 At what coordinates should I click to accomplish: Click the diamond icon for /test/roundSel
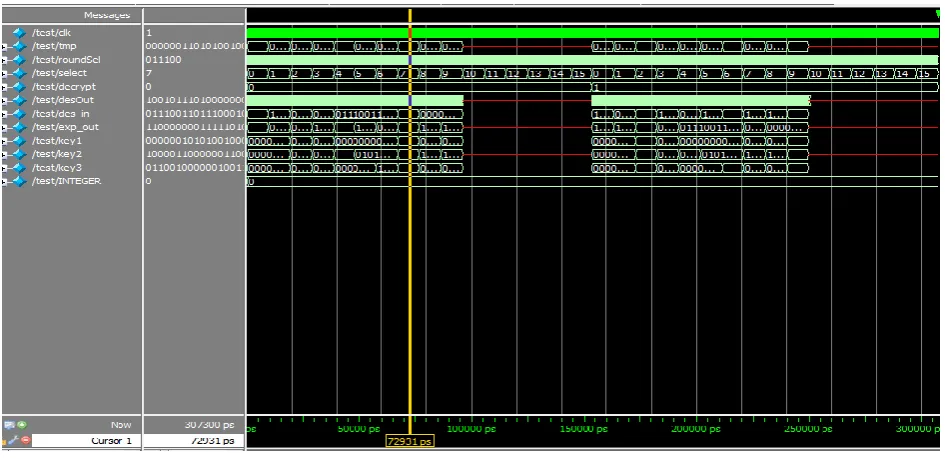20,60
